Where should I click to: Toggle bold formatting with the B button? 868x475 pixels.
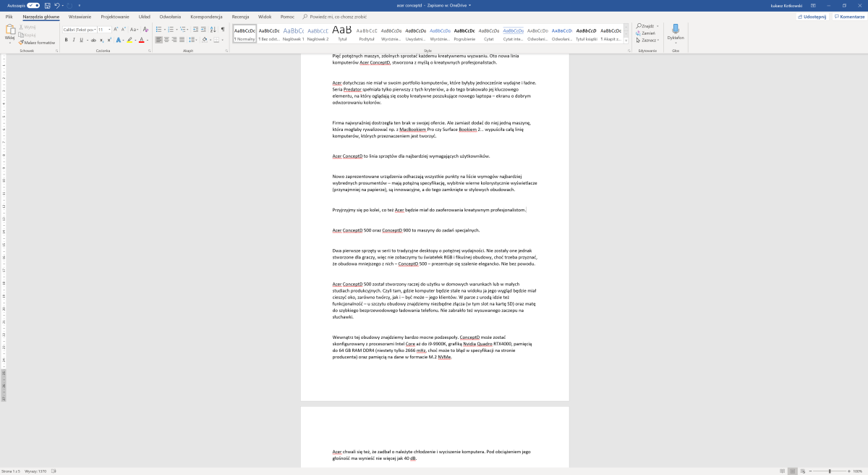[66, 40]
